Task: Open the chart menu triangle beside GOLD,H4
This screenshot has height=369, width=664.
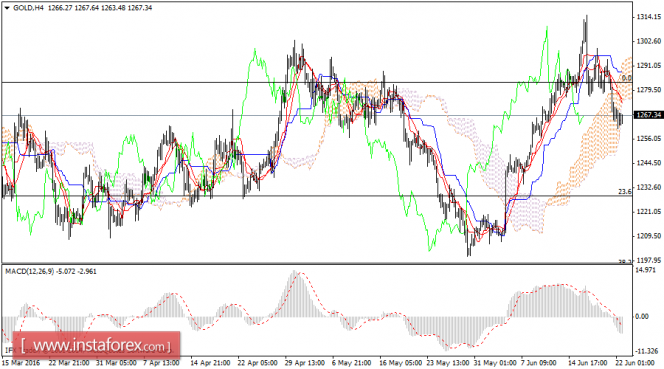Action: click(x=6, y=8)
